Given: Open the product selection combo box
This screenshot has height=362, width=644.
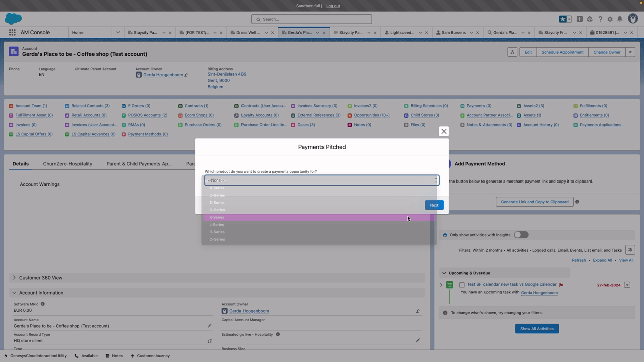Looking at the screenshot, I should [x=322, y=180].
